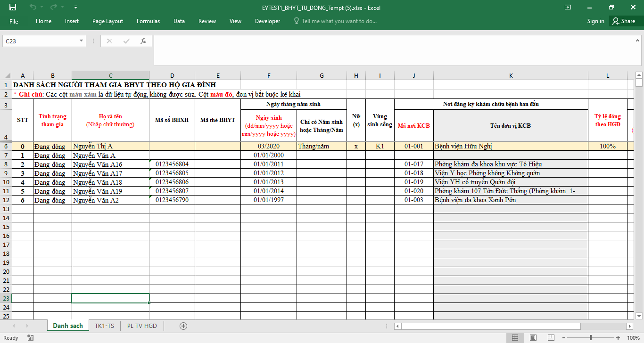Viewport: 644px width, 343px height.
Task: Switch to Page Break Preview icon
Action: tap(550, 338)
